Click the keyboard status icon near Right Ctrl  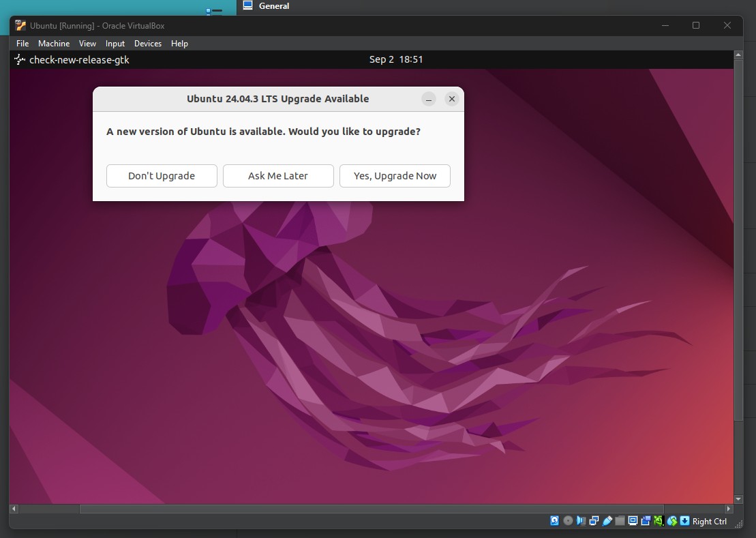(x=684, y=520)
